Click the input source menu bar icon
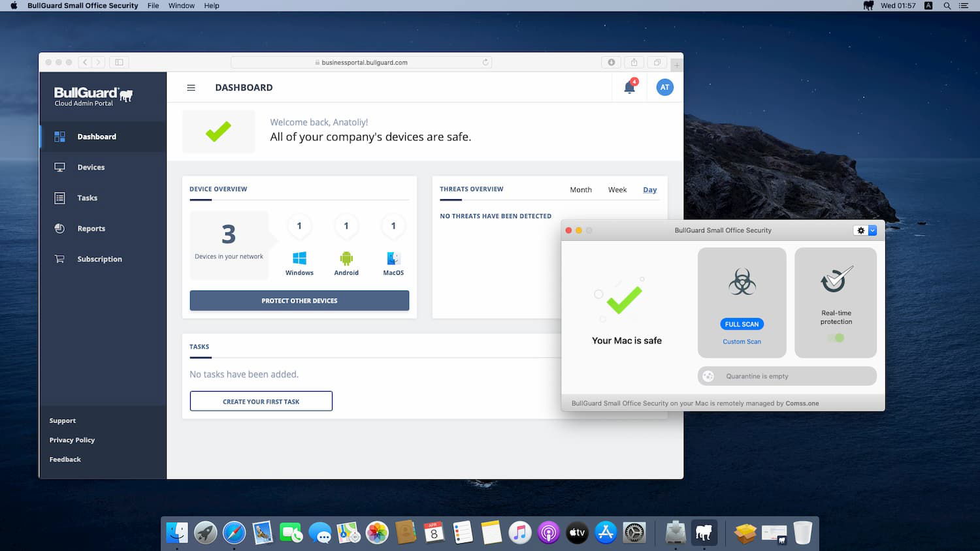The width and height of the screenshot is (980, 551). coord(928,6)
